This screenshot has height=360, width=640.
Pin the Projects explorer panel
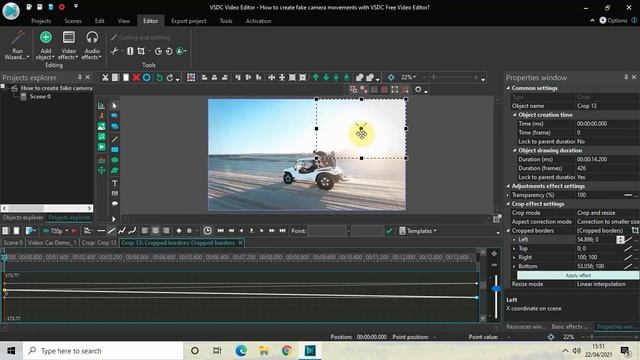[80, 77]
